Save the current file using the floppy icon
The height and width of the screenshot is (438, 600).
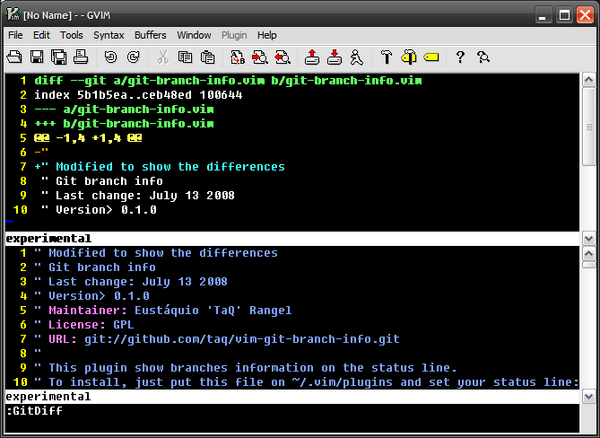click(x=37, y=57)
